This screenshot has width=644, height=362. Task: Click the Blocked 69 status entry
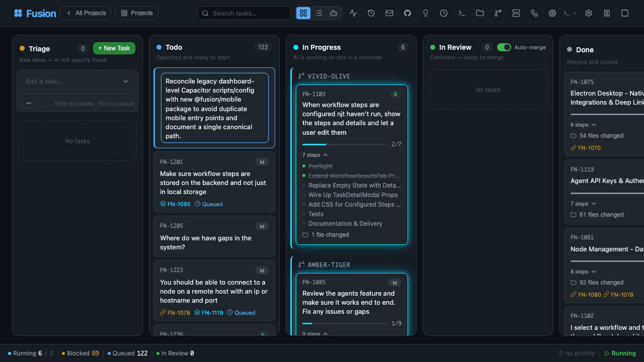(x=80, y=353)
